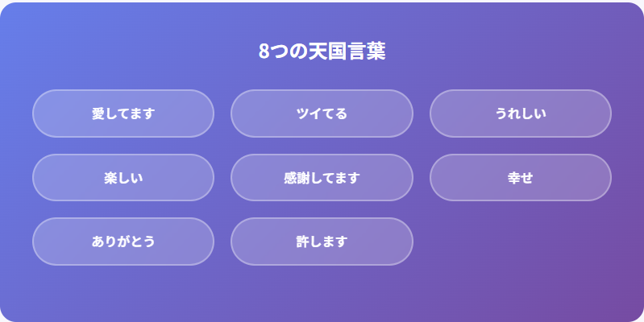
Task: Click the 幸せ pill button
Action: (521, 178)
